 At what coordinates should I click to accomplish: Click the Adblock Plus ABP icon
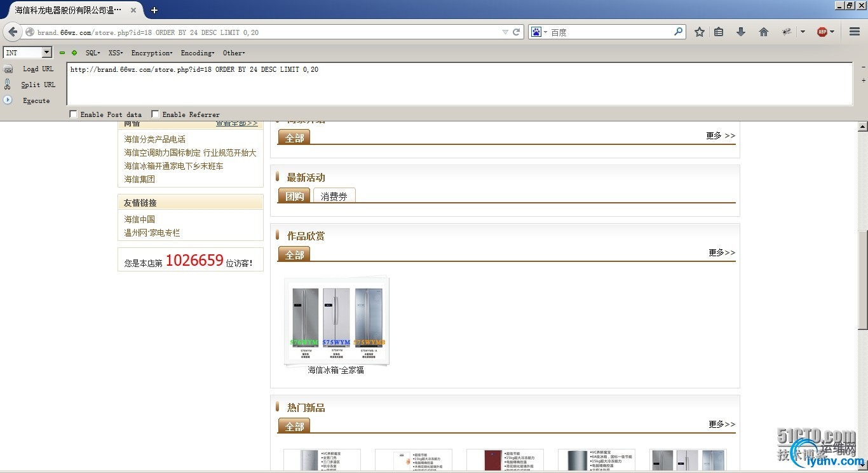tap(822, 32)
